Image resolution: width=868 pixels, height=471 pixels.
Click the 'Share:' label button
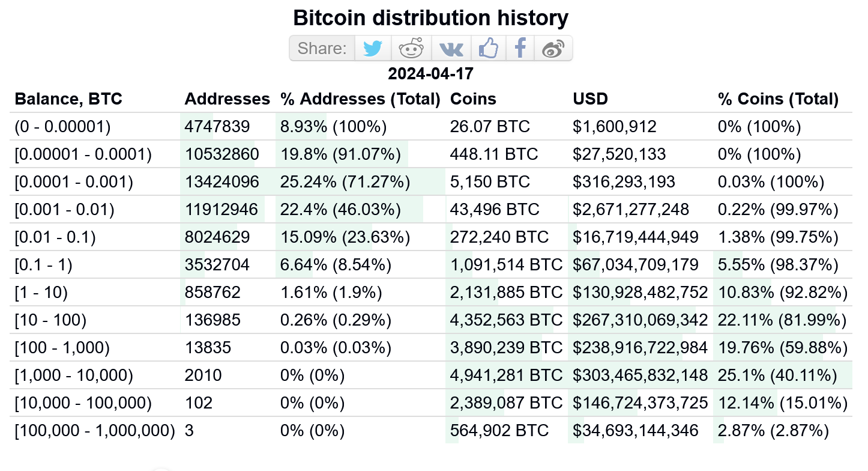pos(322,48)
